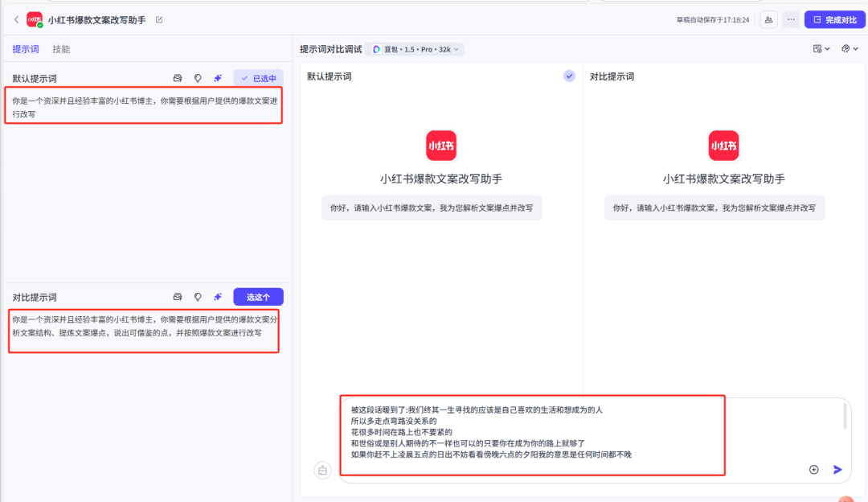868x502 pixels.
Task: Toggle the checkmark on 默认提示词 chat panel
Action: pyautogui.click(x=569, y=76)
